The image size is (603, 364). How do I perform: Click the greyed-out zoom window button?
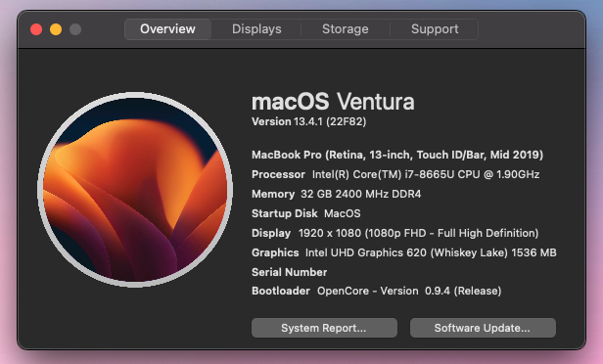[75, 29]
